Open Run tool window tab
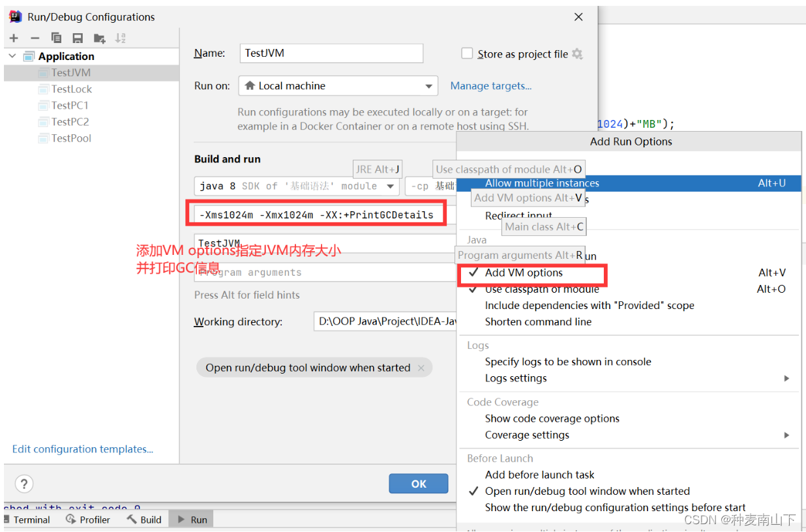This screenshot has height=532, width=806. [x=192, y=520]
